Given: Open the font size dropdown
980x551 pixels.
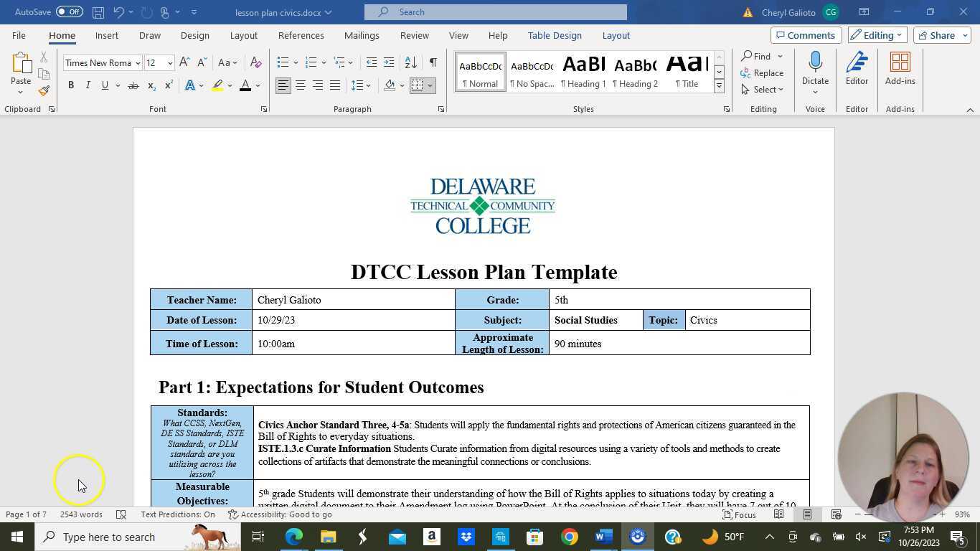Looking at the screenshot, I should 170,63.
